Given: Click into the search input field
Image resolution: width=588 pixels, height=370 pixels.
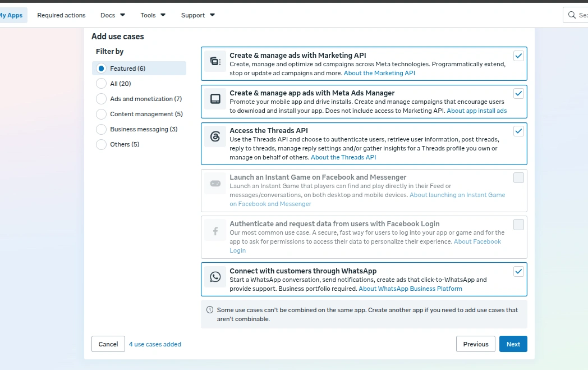Looking at the screenshot, I should click(x=577, y=15).
